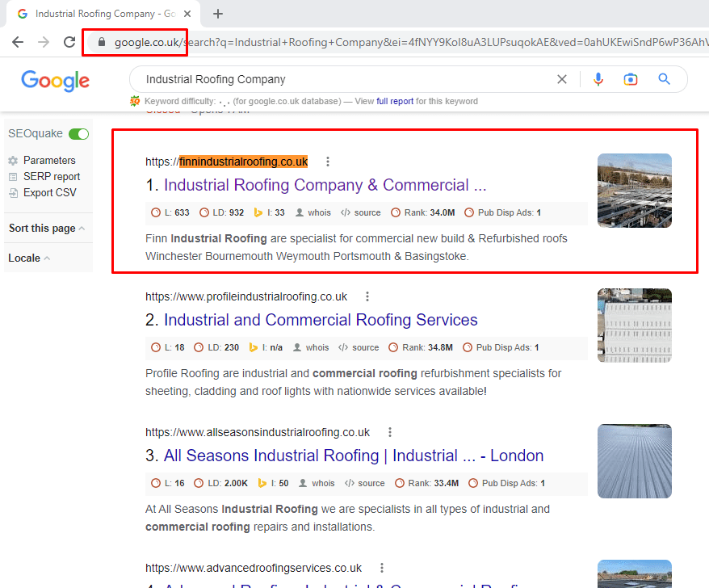This screenshot has height=588, width=709.
Task: Click LD: 2.00K metric of third result
Action: (221, 483)
